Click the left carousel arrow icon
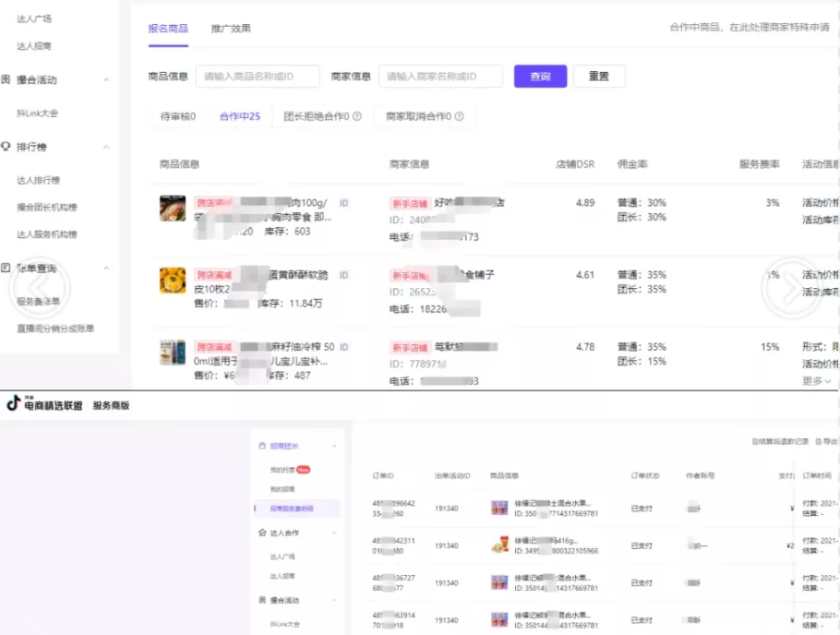 [x=39, y=288]
